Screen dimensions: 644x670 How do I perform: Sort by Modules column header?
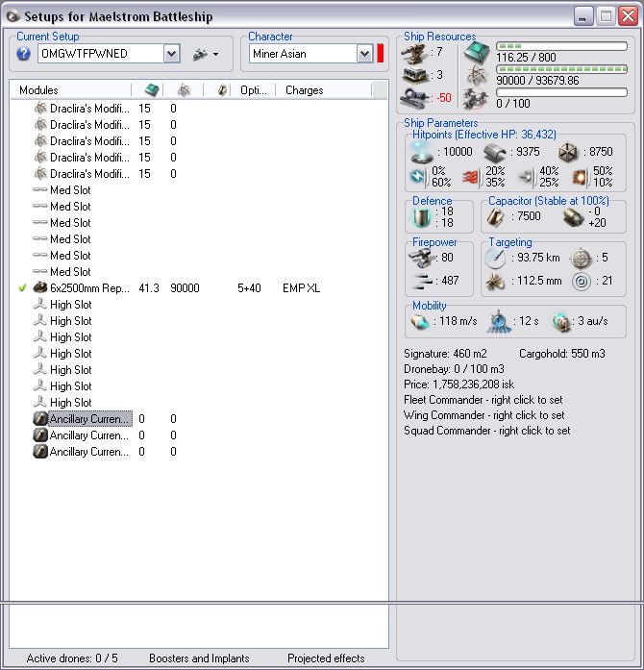[x=70, y=90]
